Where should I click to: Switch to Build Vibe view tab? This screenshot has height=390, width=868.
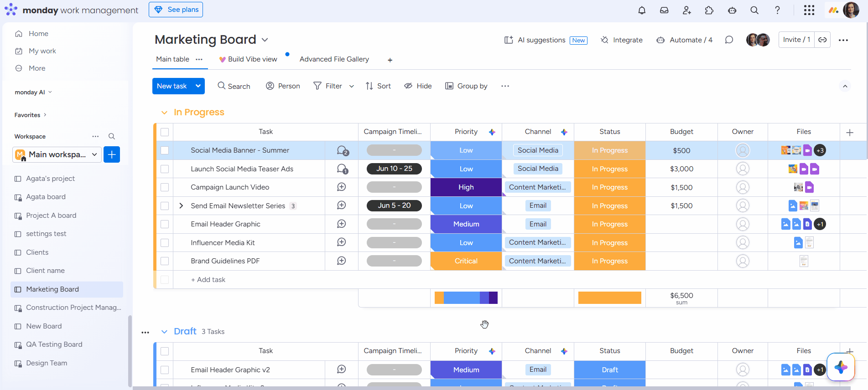[248, 59]
